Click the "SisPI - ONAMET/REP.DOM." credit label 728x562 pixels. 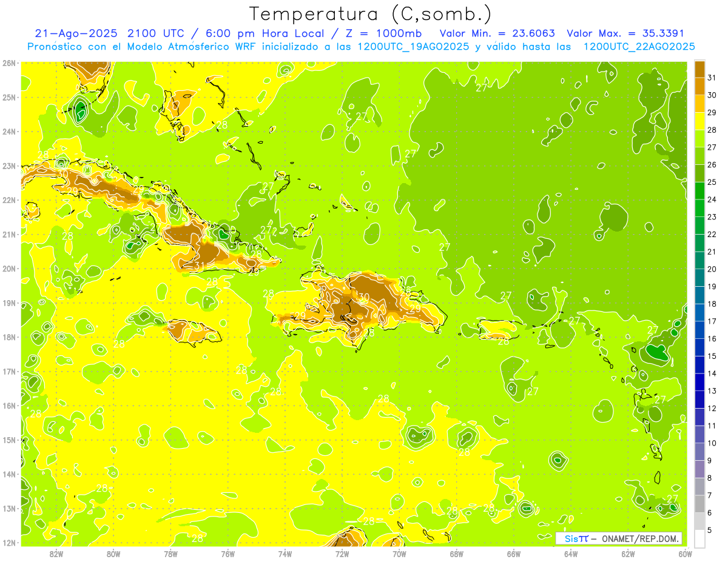[619, 538]
